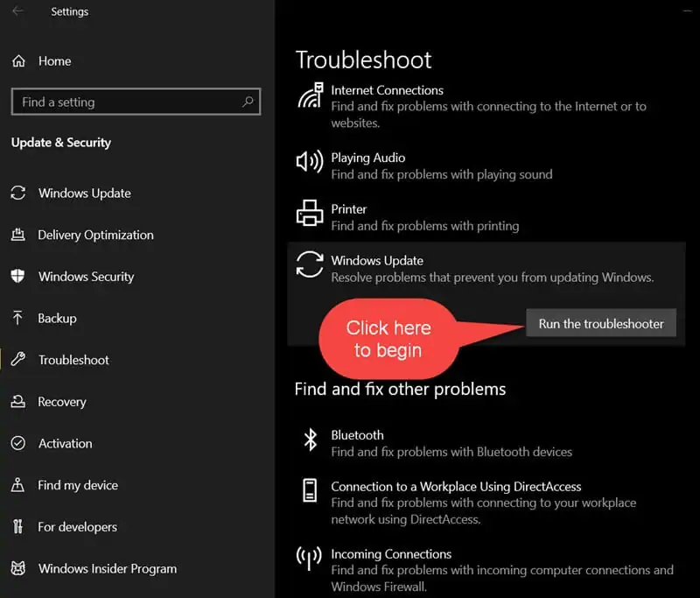Click the Windows Insider Program cat icon
This screenshot has height=598, width=700.
tap(17, 568)
